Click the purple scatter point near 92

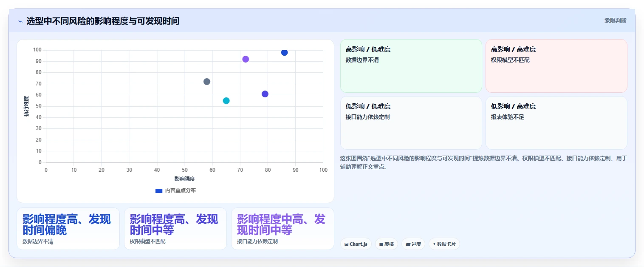(x=246, y=59)
